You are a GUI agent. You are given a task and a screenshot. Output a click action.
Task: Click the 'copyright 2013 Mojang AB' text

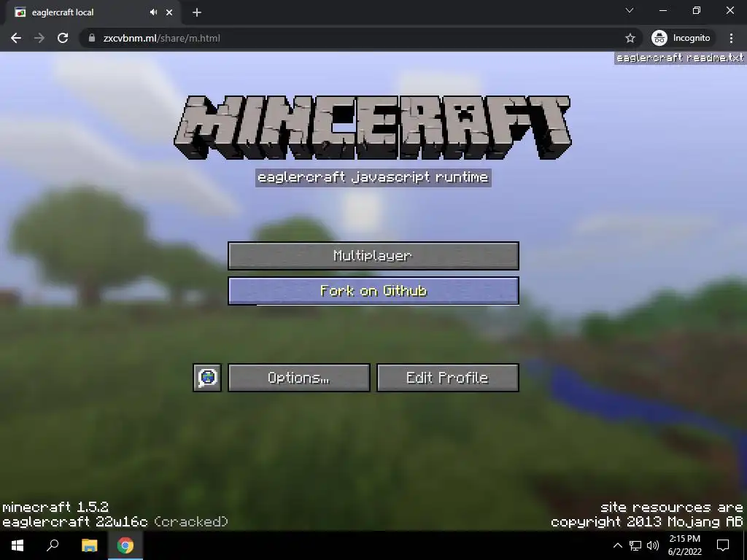(x=646, y=522)
